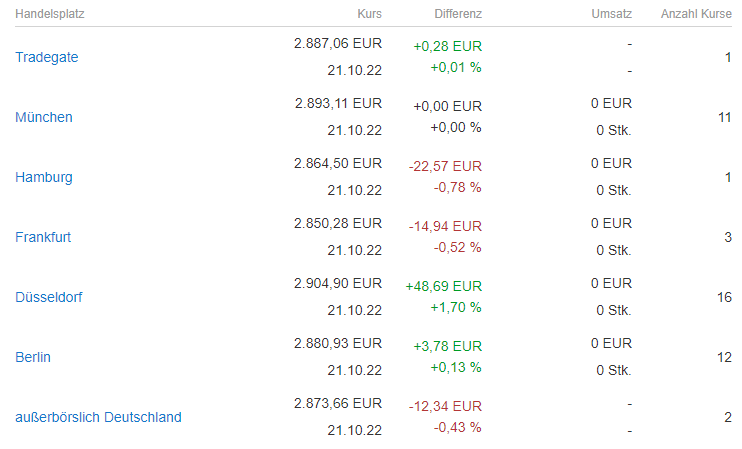Open the Tradegate trading venue link
Viewport: 742px width, 449px height.
click(x=46, y=57)
